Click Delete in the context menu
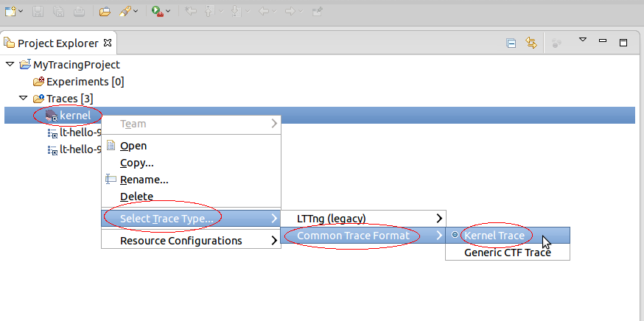Screen dimensions: 644x321 [x=136, y=197]
